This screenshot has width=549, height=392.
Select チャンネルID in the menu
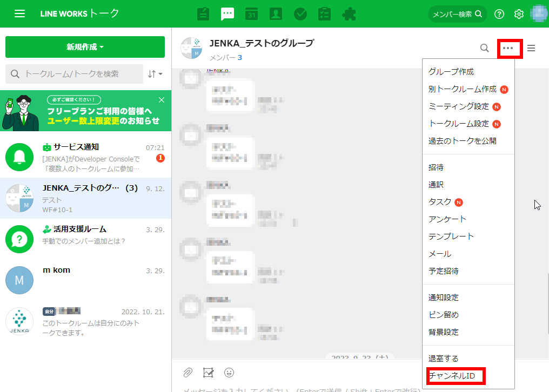click(x=468, y=376)
